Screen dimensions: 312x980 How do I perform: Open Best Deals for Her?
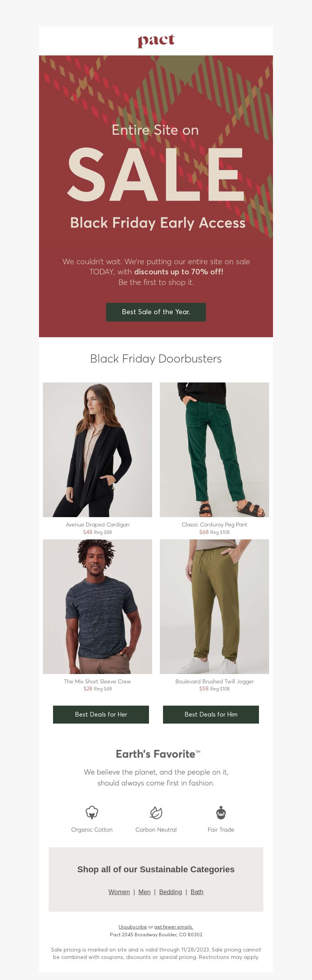tap(101, 715)
